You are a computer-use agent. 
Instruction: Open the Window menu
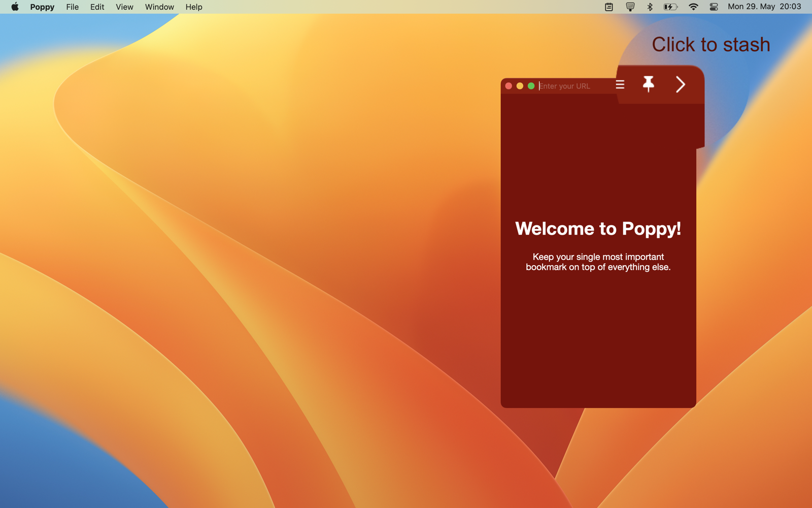pos(159,7)
